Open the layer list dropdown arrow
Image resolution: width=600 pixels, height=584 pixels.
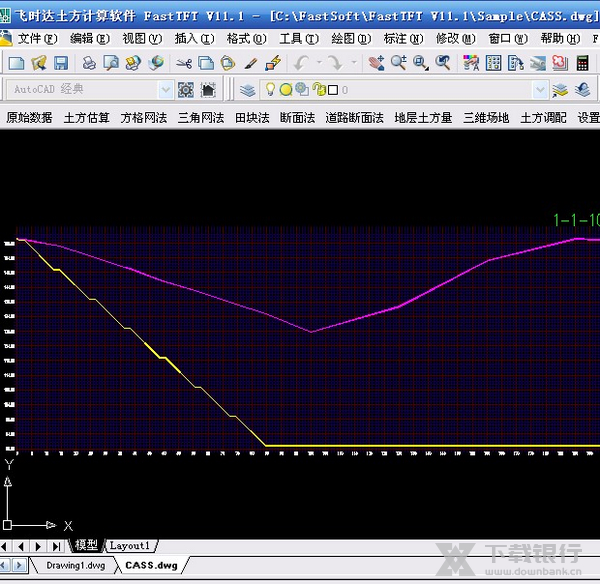(540, 90)
